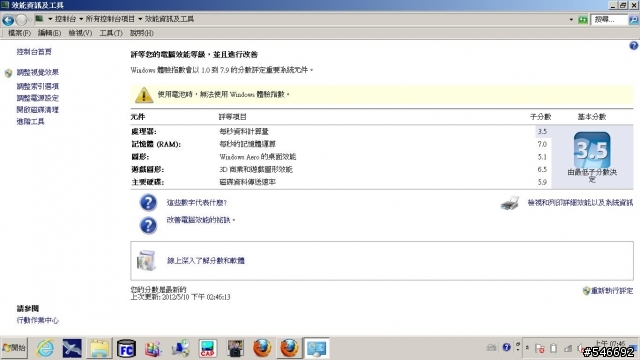Screen dimensions: 640x360
Task: Open 調整索引選項 in the sidebar
Action: 38,86
